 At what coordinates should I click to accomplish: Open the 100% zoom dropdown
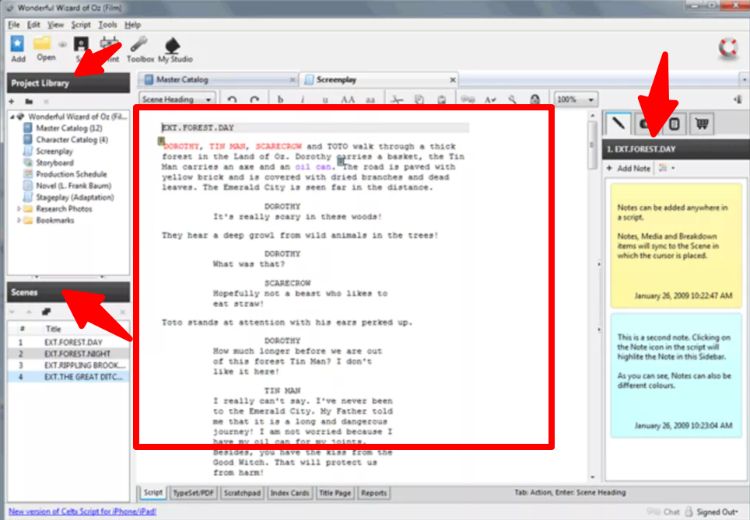(x=575, y=100)
